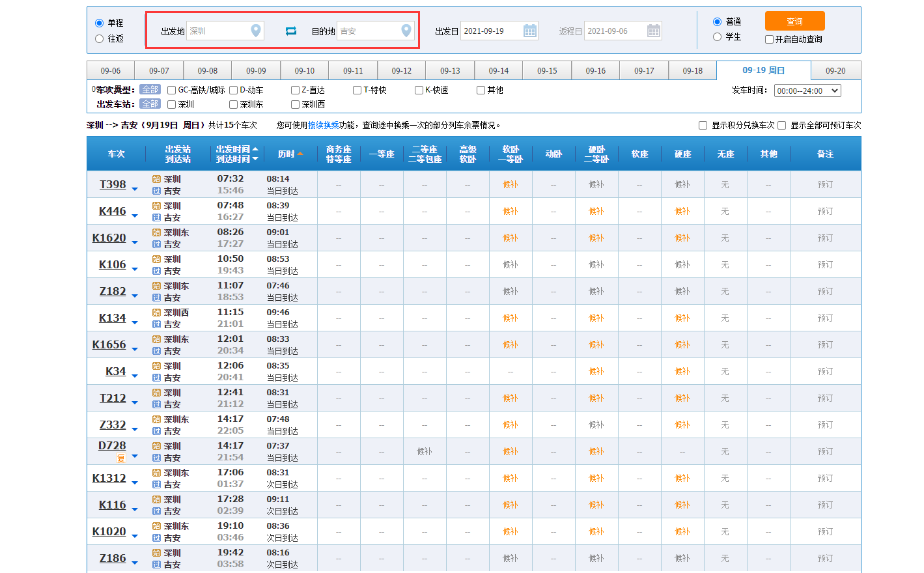The image size is (924, 573).
Task: Click 候补 hard seat for K34
Action: coord(682,371)
